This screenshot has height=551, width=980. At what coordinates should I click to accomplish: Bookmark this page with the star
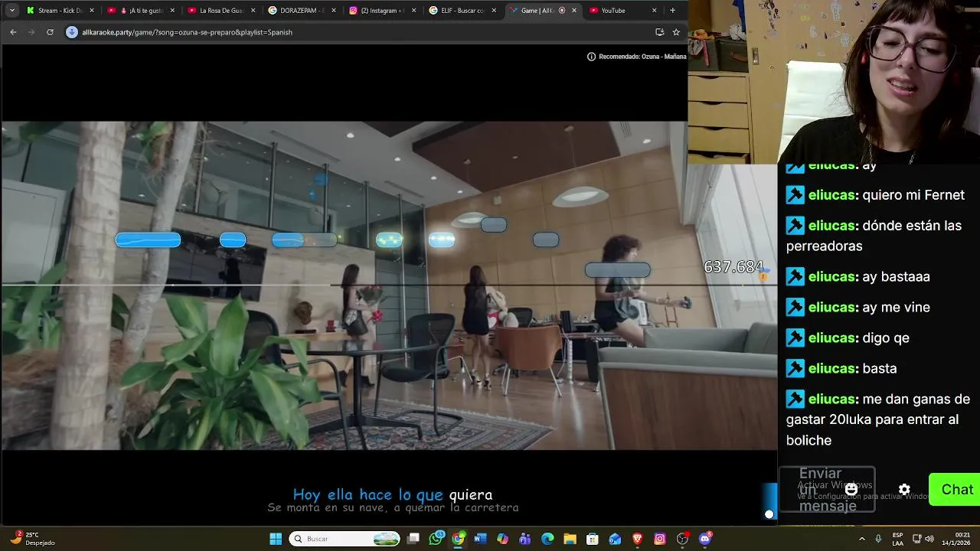(x=676, y=32)
